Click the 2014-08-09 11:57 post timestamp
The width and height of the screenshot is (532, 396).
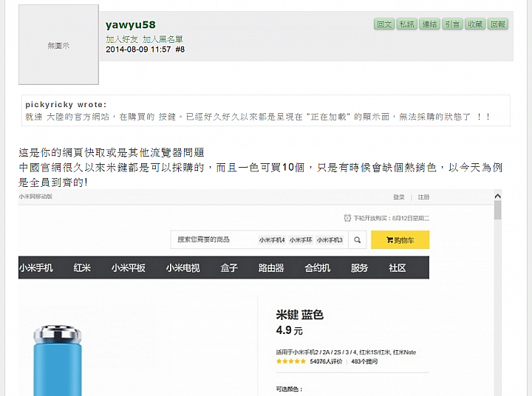(x=138, y=49)
